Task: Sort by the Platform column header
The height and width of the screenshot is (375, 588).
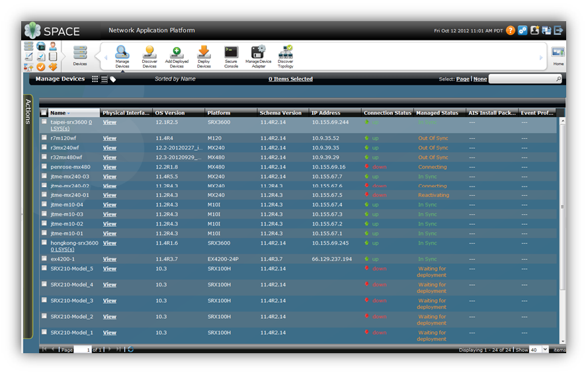Action: [231, 113]
